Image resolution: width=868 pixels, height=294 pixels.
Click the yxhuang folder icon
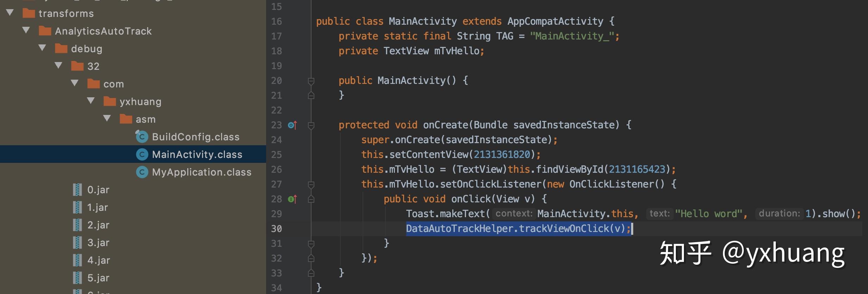coord(109,102)
